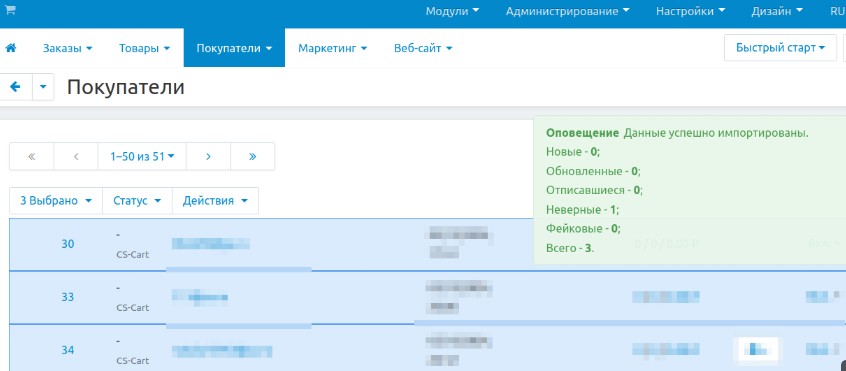Click the Покупатели page heading
Screen dimensions: 846x371
tap(126, 87)
